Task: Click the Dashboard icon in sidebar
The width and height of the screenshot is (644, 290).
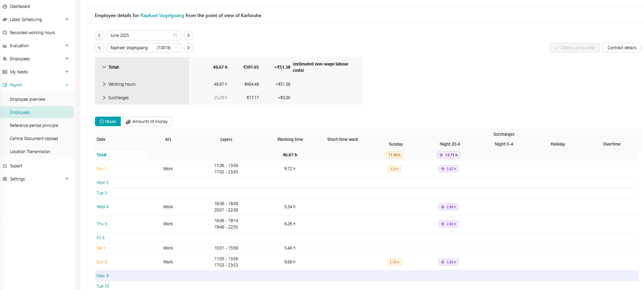Action: click(x=5, y=6)
